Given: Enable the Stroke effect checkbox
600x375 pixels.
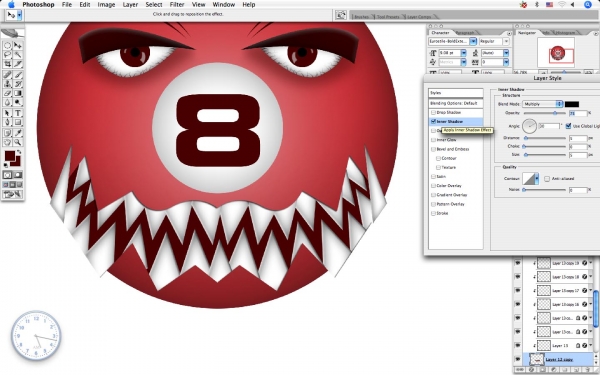Looking at the screenshot, I should 433,214.
